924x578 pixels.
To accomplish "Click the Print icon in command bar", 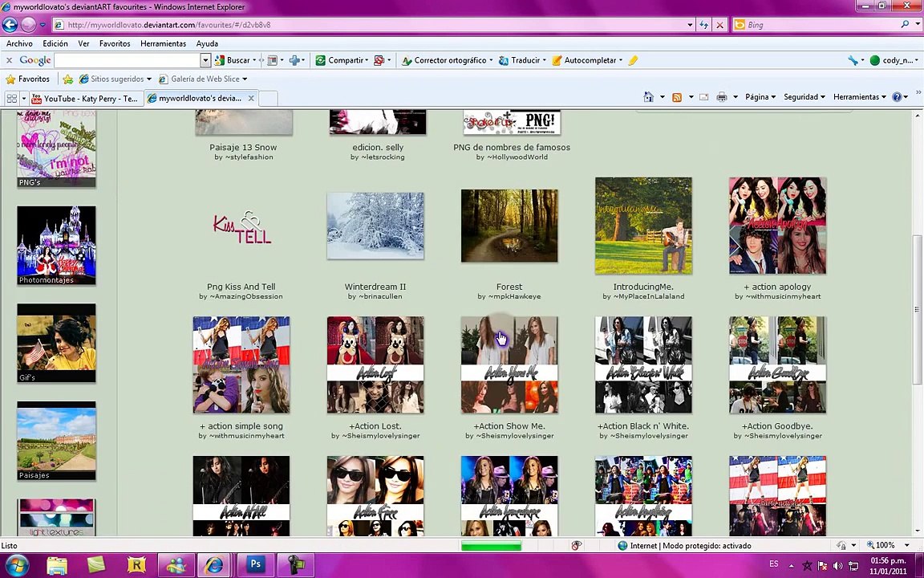I will click(x=721, y=97).
